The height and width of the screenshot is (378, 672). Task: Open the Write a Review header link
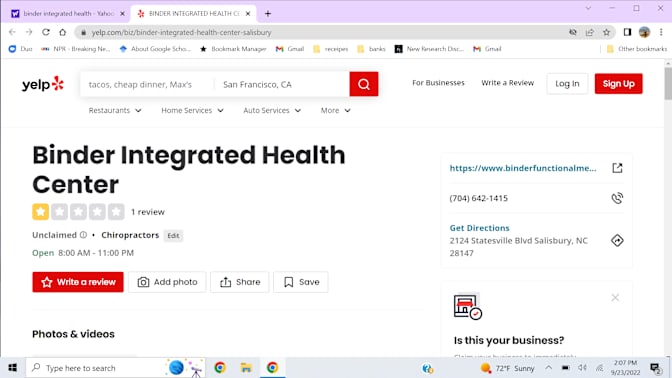(507, 83)
